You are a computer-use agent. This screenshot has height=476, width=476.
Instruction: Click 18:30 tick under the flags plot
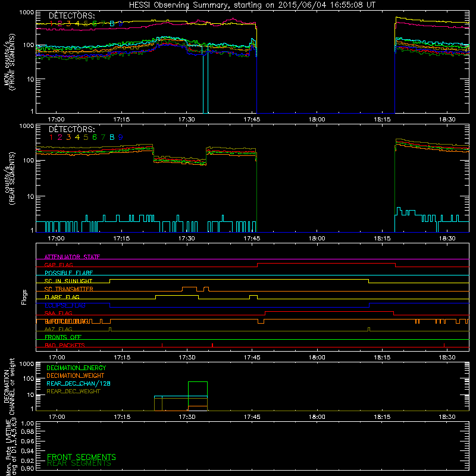[447, 358]
